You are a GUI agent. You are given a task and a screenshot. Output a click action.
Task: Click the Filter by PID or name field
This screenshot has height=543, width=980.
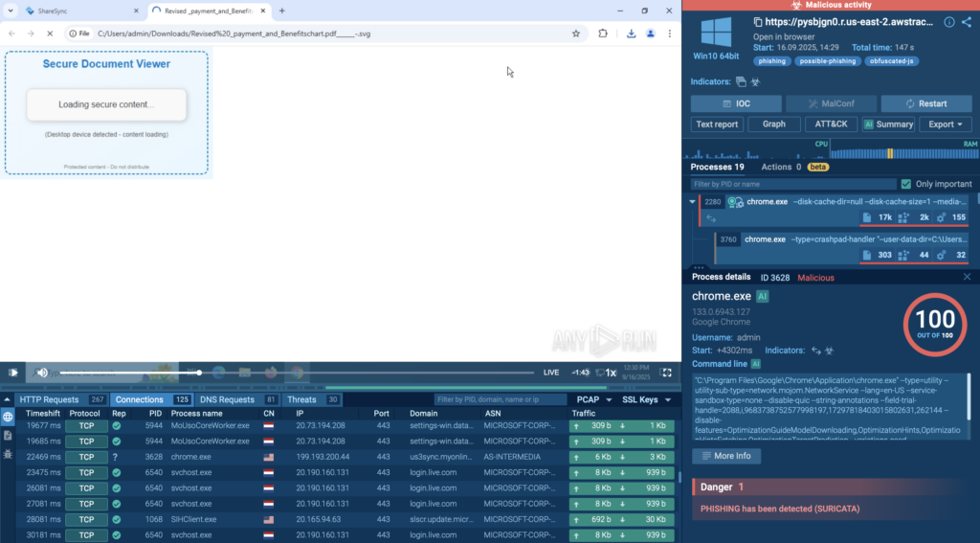[793, 184]
